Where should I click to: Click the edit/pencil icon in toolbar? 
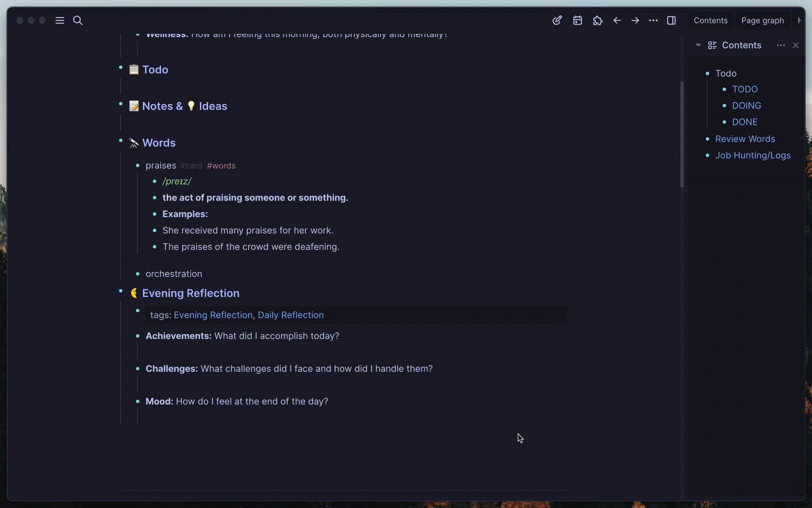click(557, 20)
